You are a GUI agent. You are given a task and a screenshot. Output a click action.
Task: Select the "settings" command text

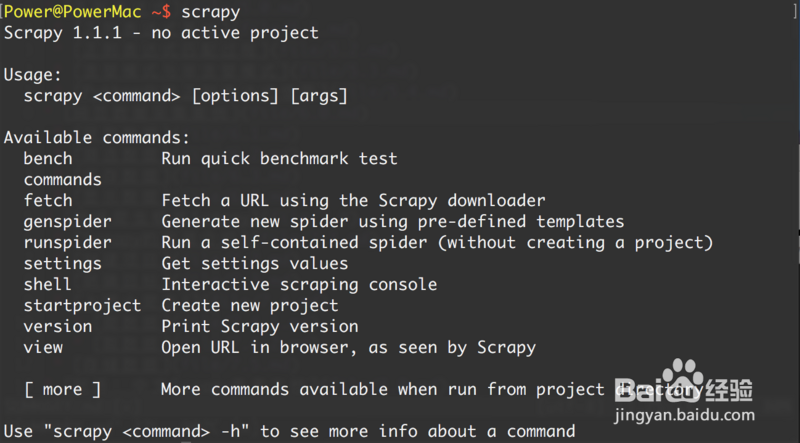point(63,263)
